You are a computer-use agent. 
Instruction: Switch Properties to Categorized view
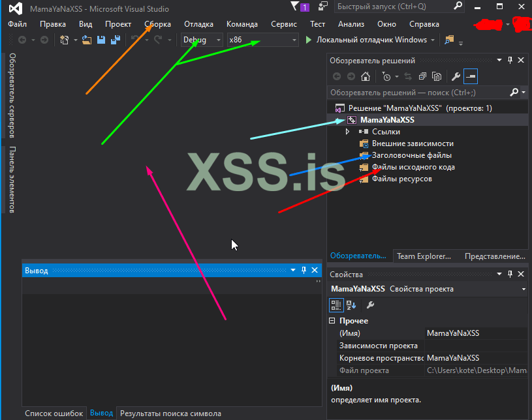point(336,305)
